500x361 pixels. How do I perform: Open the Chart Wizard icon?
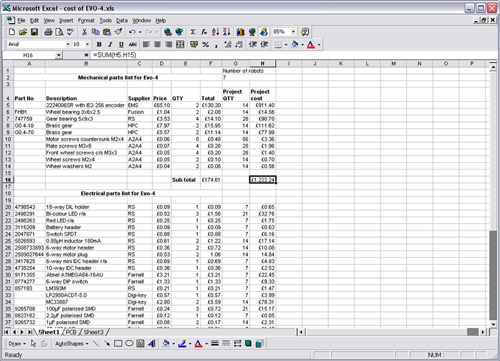[241, 32]
